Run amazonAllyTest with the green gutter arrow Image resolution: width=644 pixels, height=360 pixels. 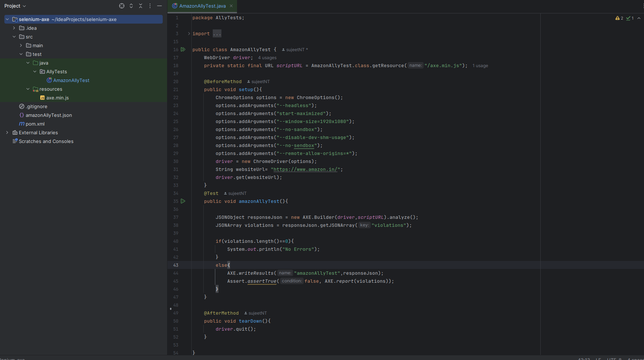[x=183, y=201]
